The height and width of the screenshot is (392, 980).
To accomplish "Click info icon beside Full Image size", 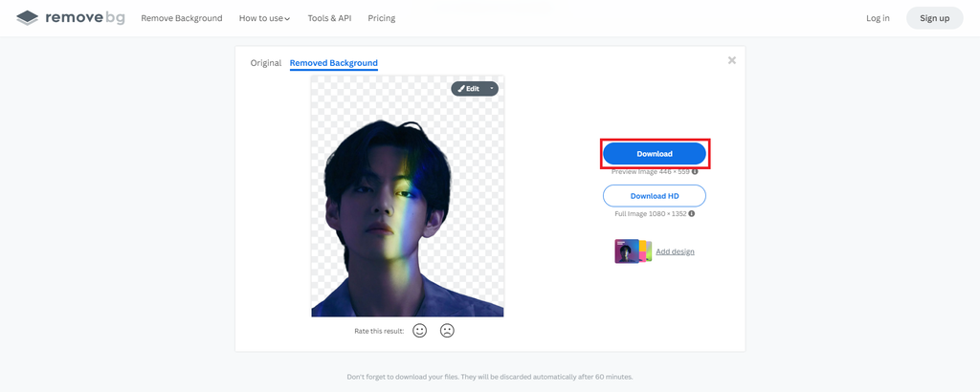I will click(692, 214).
